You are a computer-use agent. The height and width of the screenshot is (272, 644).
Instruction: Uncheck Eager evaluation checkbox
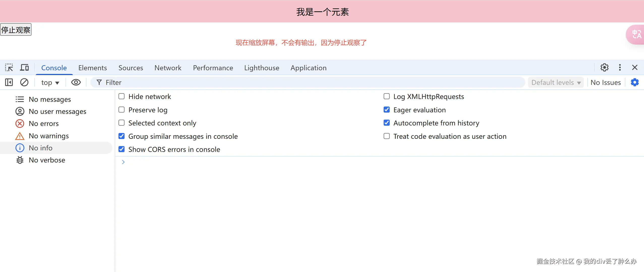tap(386, 110)
